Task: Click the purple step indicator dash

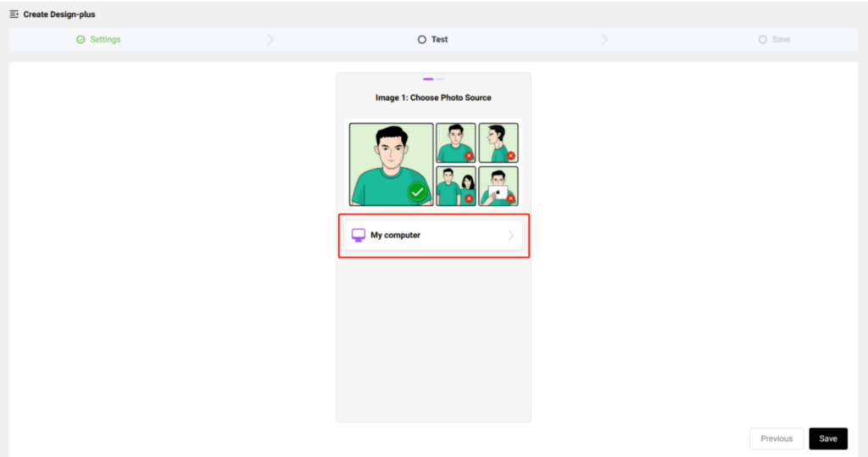Action: 428,79
